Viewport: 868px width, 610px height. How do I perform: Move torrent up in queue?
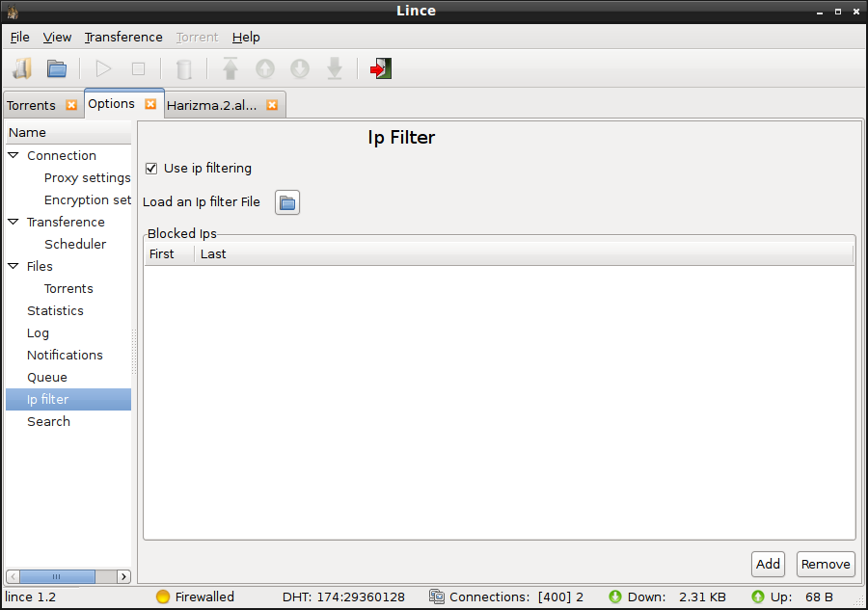pyautogui.click(x=265, y=69)
